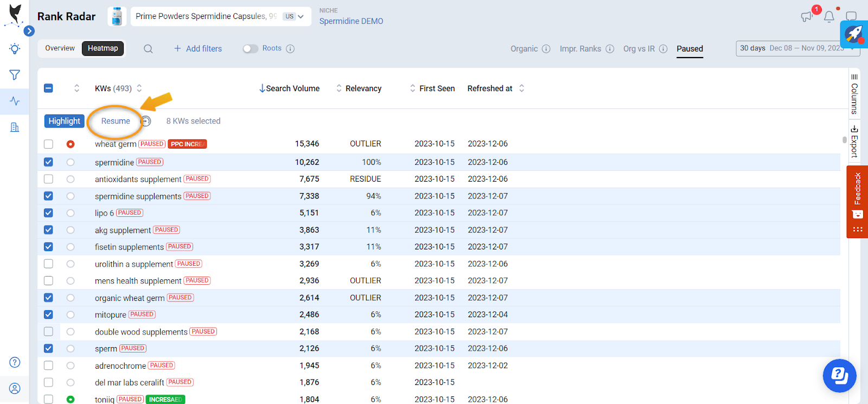Switch to the Paused view
The height and width of the screenshot is (404, 868).
[x=690, y=49]
